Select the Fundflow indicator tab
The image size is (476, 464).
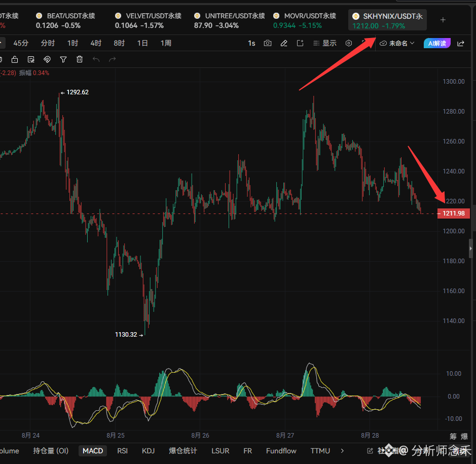coord(281,451)
